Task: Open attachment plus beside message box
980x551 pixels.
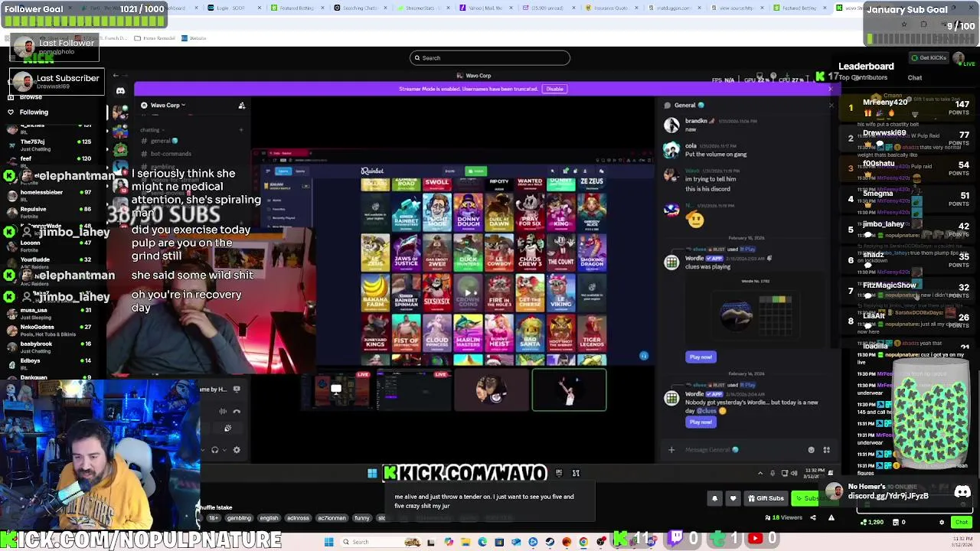Action: [671, 450]
